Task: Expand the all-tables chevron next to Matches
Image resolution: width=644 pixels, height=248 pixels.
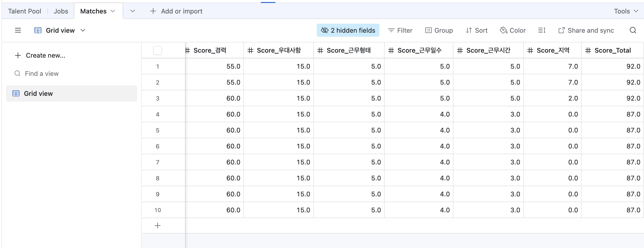Action: [x=133, y=11]
